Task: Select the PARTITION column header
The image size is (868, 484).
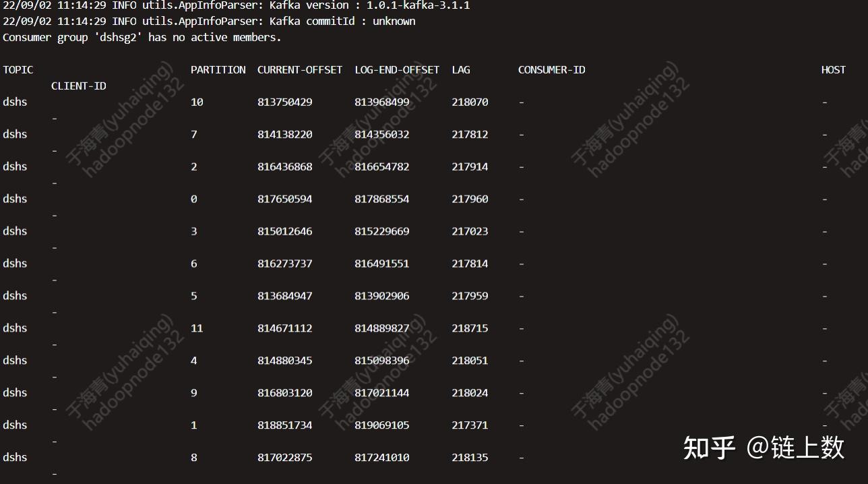Action: coord(218,69)
